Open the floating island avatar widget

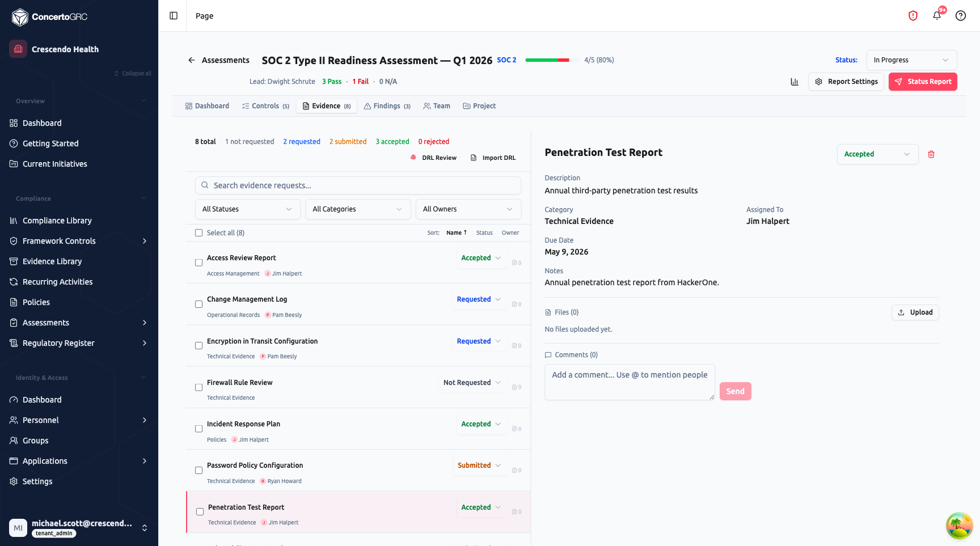[x=960, y=525]
